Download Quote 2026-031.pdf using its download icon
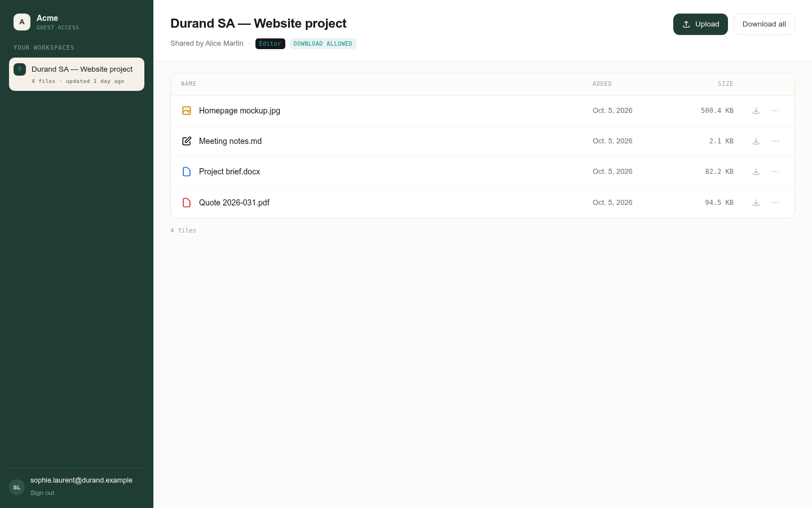This screenshot has width=812, height=508. pyautogui.click(x=756, y=203)
